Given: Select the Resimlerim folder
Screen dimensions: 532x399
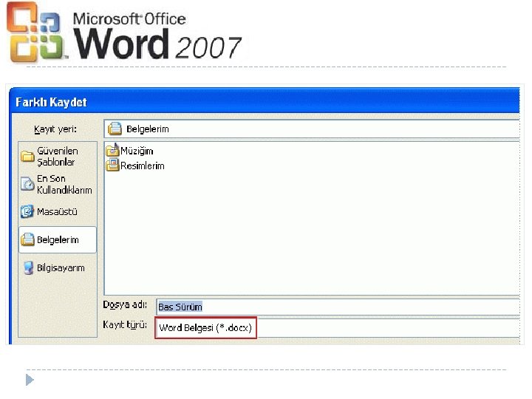Looking at the screenshot, I should 135,166.
